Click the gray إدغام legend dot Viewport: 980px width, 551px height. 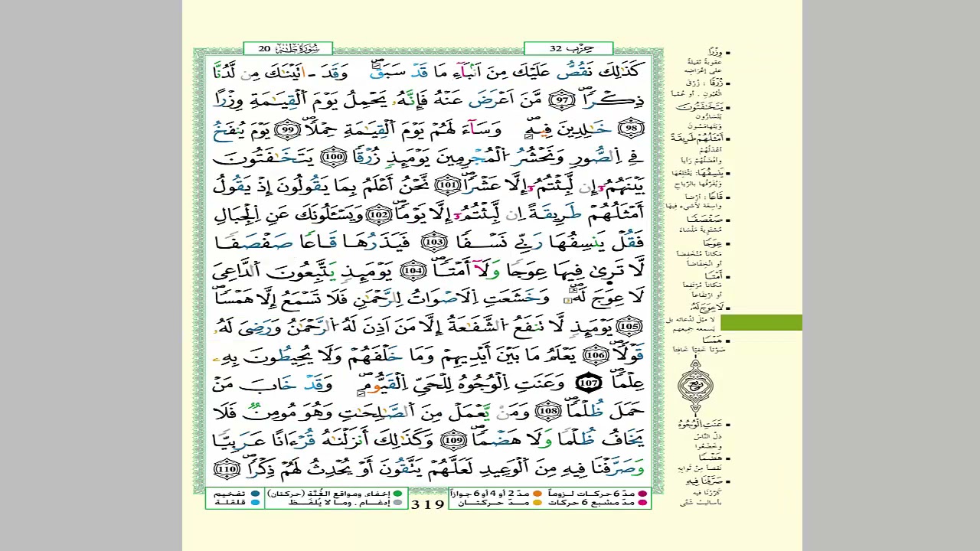[397, 503]
